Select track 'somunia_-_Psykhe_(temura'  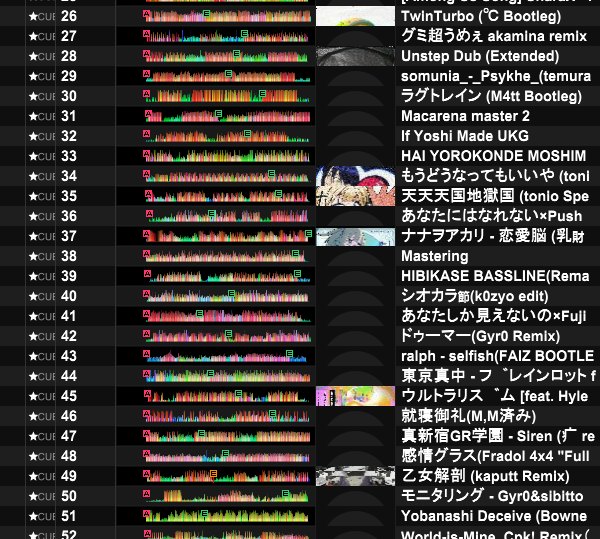click(x=496, y=77)
